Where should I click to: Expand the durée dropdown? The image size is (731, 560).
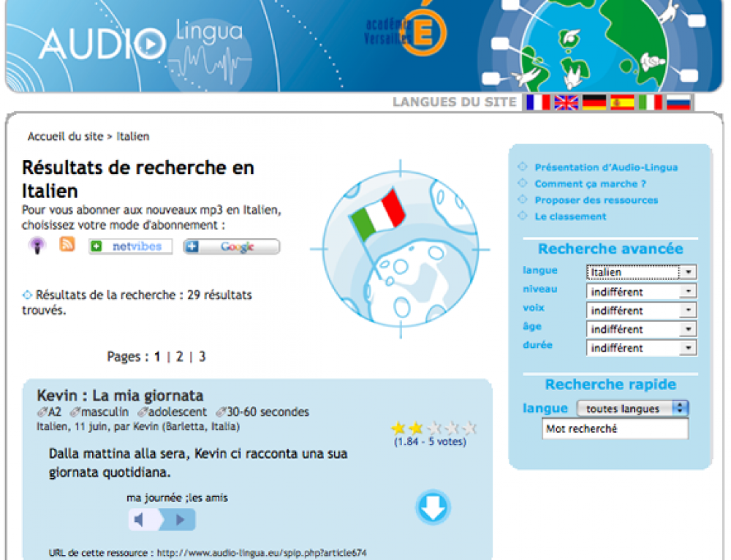641,348
